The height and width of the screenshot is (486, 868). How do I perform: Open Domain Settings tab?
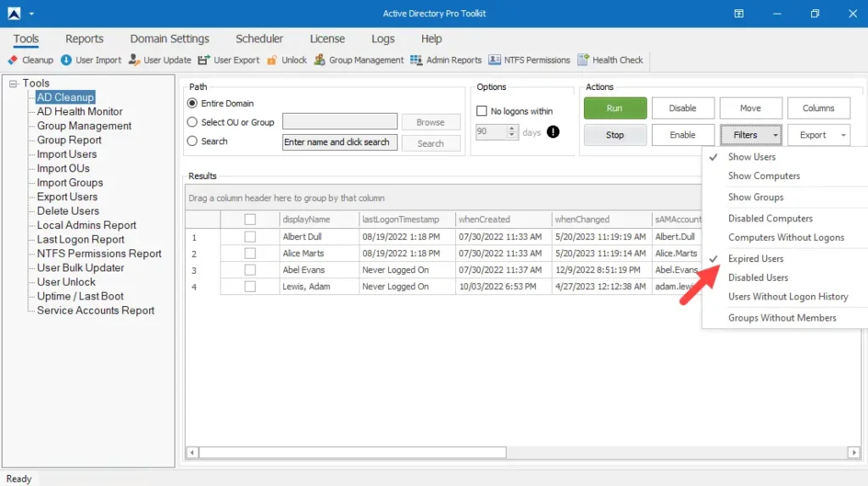(x=170, y=39)
